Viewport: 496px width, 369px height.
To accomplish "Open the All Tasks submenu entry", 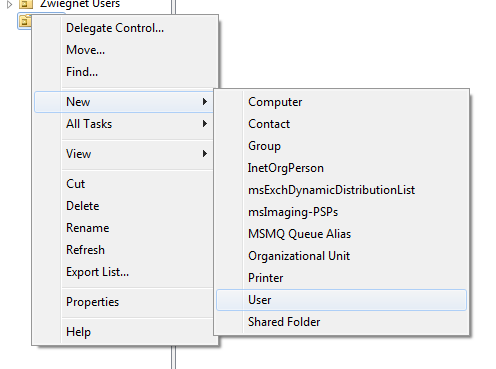I will click(125, 124).
